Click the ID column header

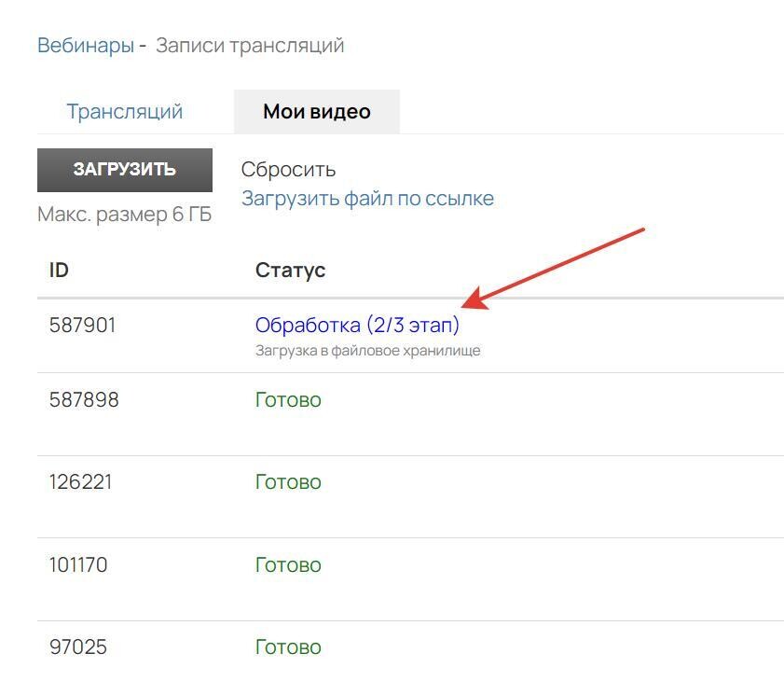click(x=59, y=271)
